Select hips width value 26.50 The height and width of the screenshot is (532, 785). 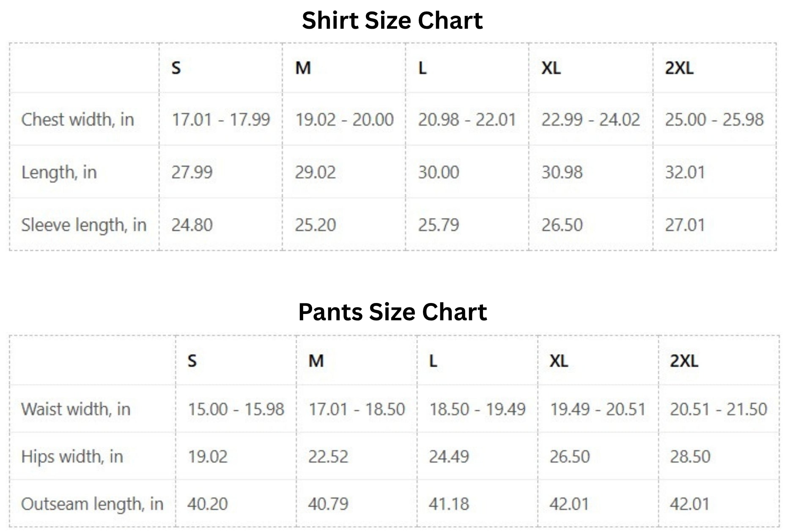click(x=569, y=457)
